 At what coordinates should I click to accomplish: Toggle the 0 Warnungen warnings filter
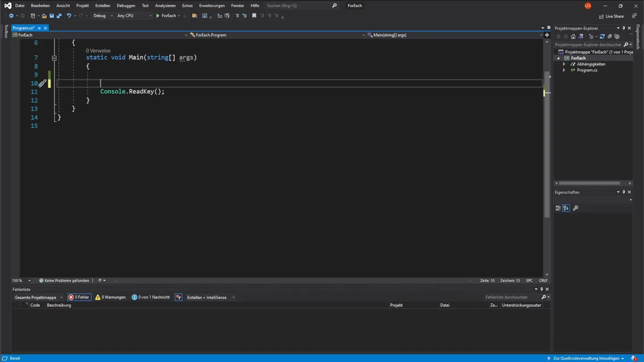[x=110, y=297]
